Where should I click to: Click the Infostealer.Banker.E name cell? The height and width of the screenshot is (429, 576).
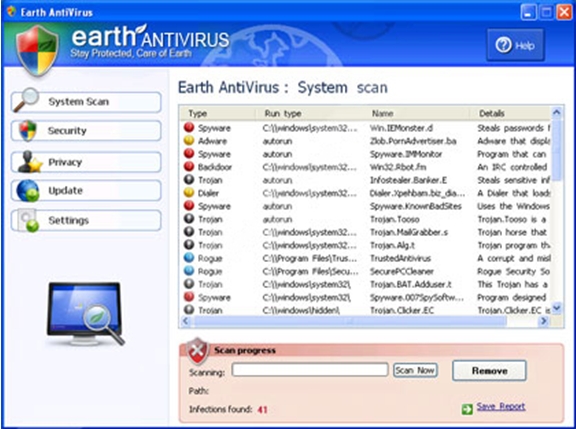pyautogui.click(x=408, y=180)
